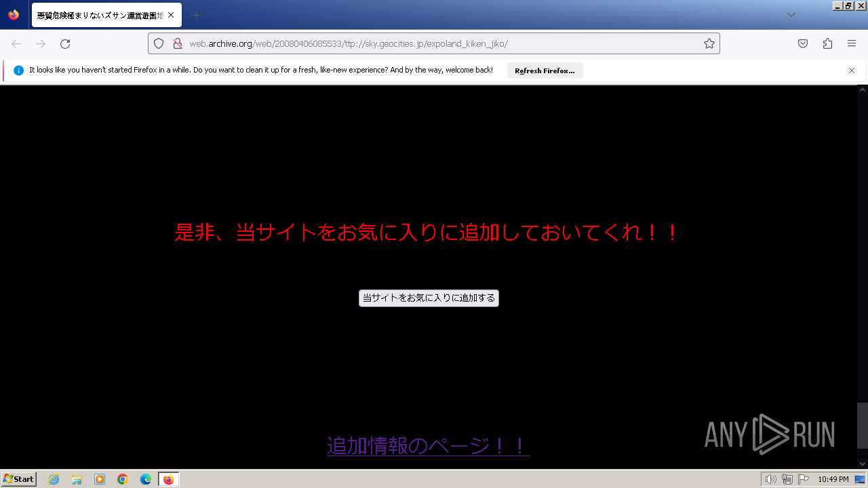This screenshot has height=488, width=868.
Task: Select Firefox taskbar button
Action: pos(168,479)
